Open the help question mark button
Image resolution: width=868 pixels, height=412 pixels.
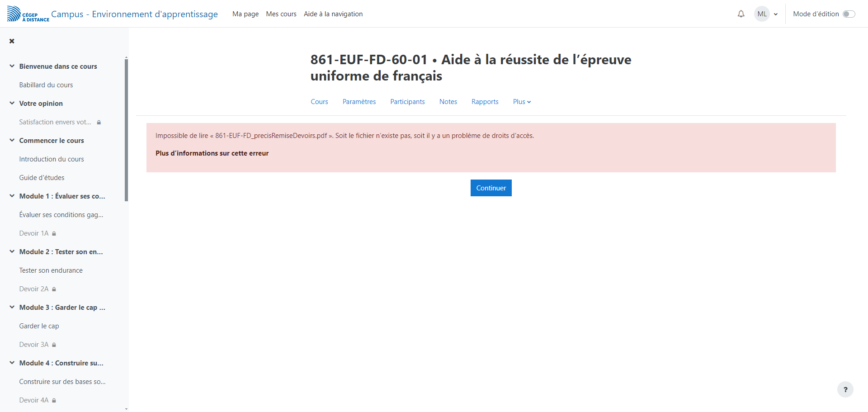pos(845,389)
